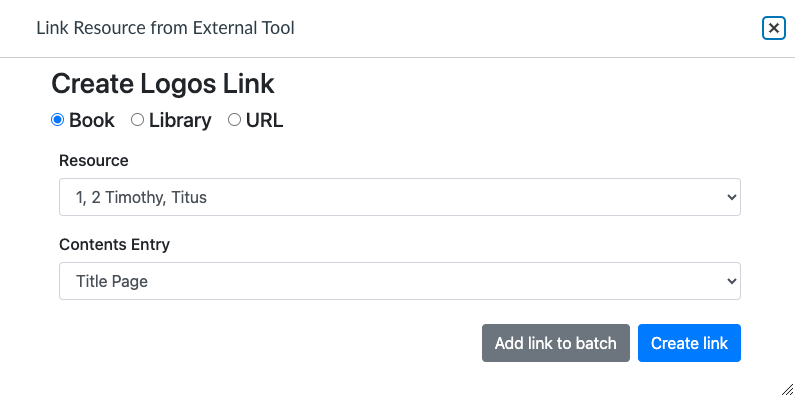Click the Contents Entry field label
795x398 pixels.
(115, 244)
